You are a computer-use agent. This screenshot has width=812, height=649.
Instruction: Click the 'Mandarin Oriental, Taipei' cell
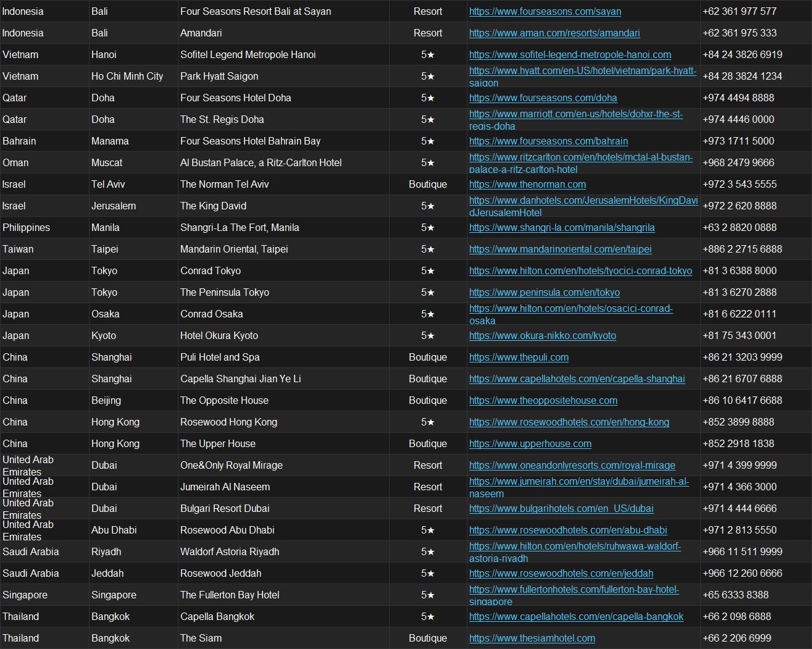(283, 249)
